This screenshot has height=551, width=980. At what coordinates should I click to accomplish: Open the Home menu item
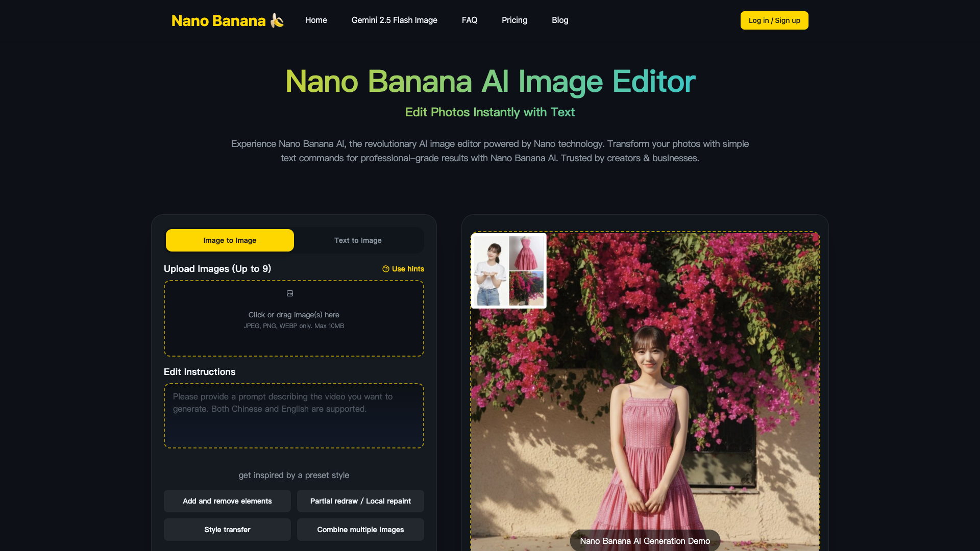tap(316, 20)
